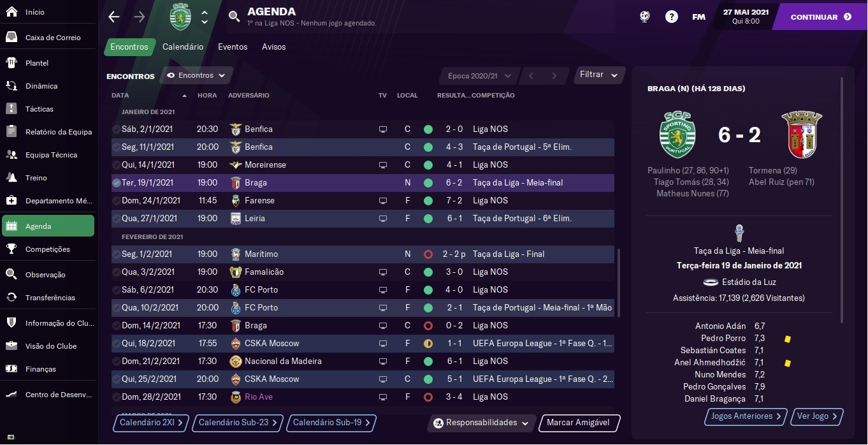
Task: Select the Braga 19/1/2021 match row checkmark
Action: pos(116,183)
